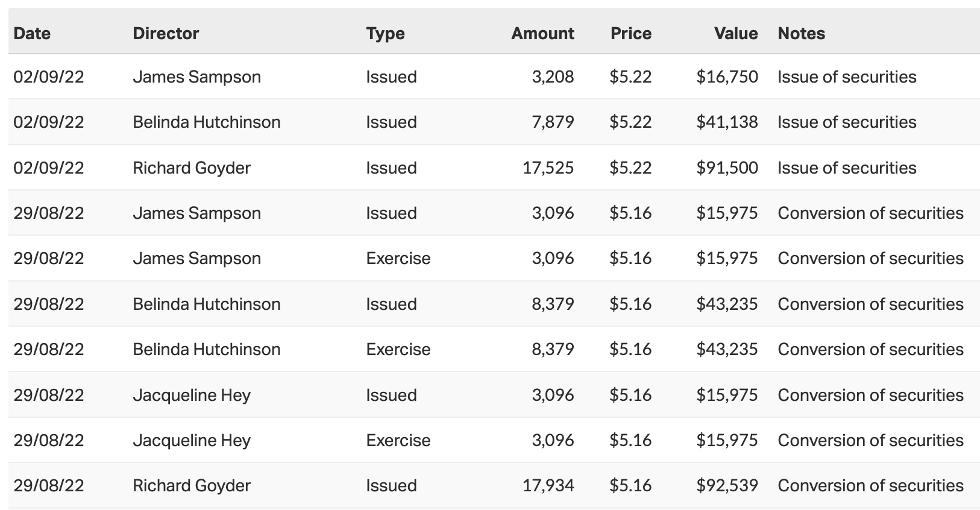Click Richard Goyder in the 02/09/22 row

pos(192,168)
